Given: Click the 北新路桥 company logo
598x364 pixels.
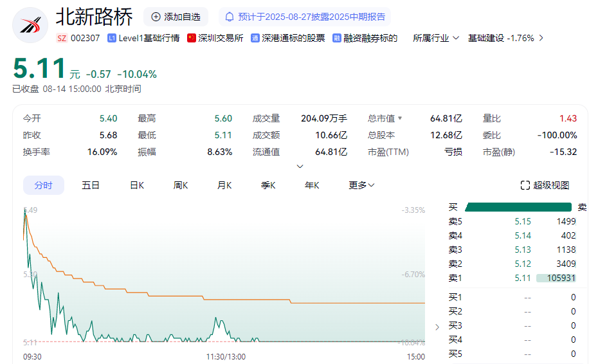Looking at the screenshot, I should tap(30, 25).
